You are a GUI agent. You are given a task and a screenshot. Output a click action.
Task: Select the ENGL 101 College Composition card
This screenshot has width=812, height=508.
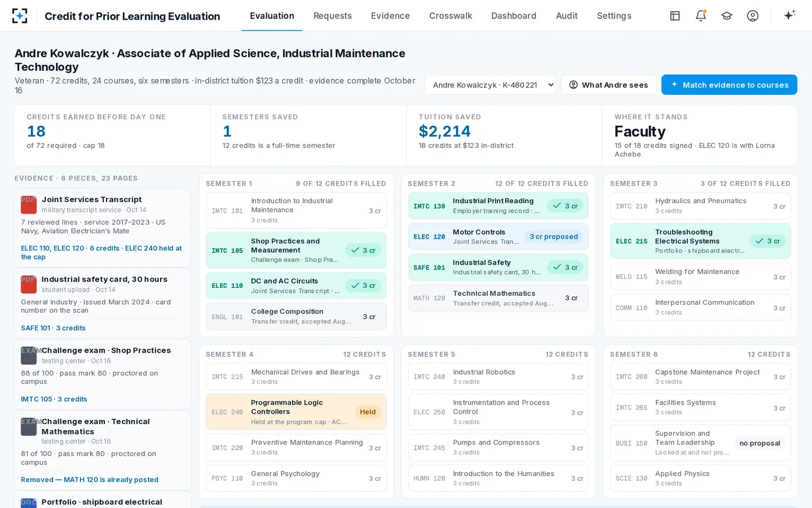pos(296,317)
